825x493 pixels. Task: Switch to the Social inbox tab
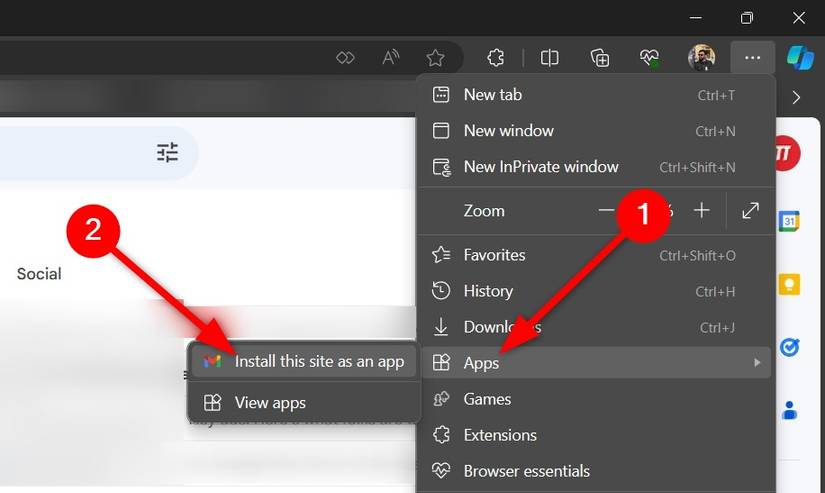(x=39, y=274)
